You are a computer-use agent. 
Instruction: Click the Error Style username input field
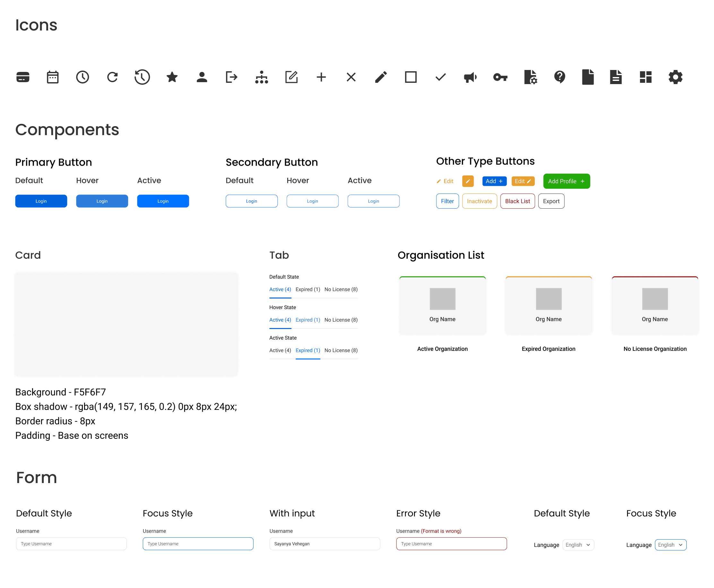451,544
